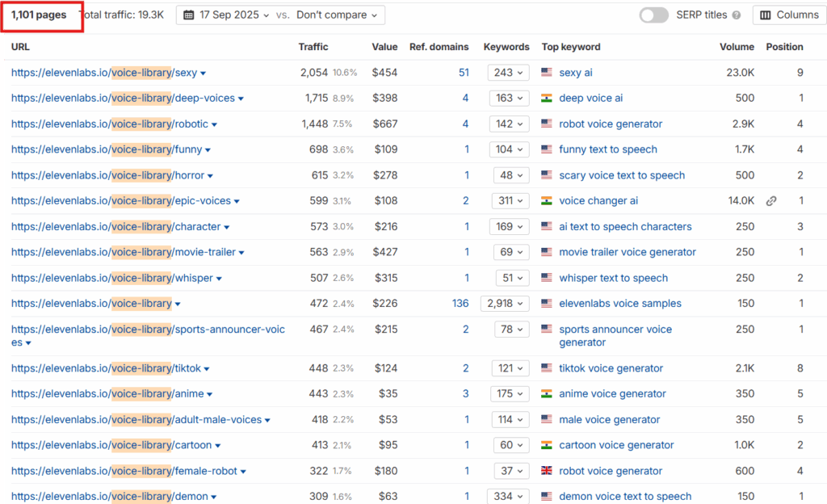Click the UK flag in the female-robot row
Image resolution: width=827 pixels, height=504 pixels.
(547, 470)
